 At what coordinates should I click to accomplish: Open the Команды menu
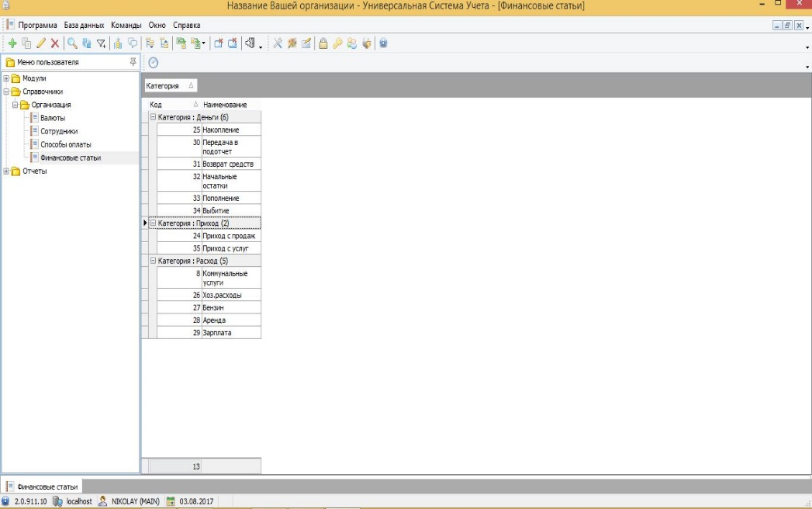(x=126, y=25)
